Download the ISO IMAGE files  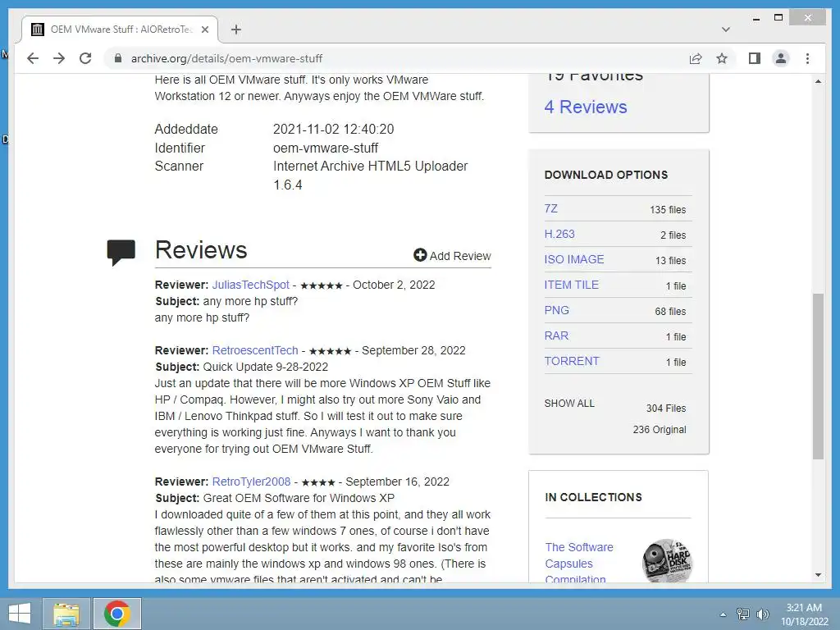pyautogui.click(x=573, y=259)
